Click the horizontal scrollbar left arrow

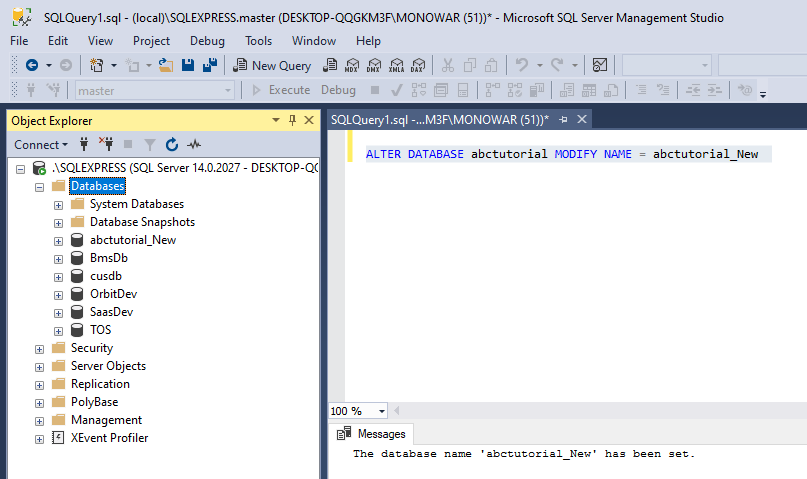396,411
